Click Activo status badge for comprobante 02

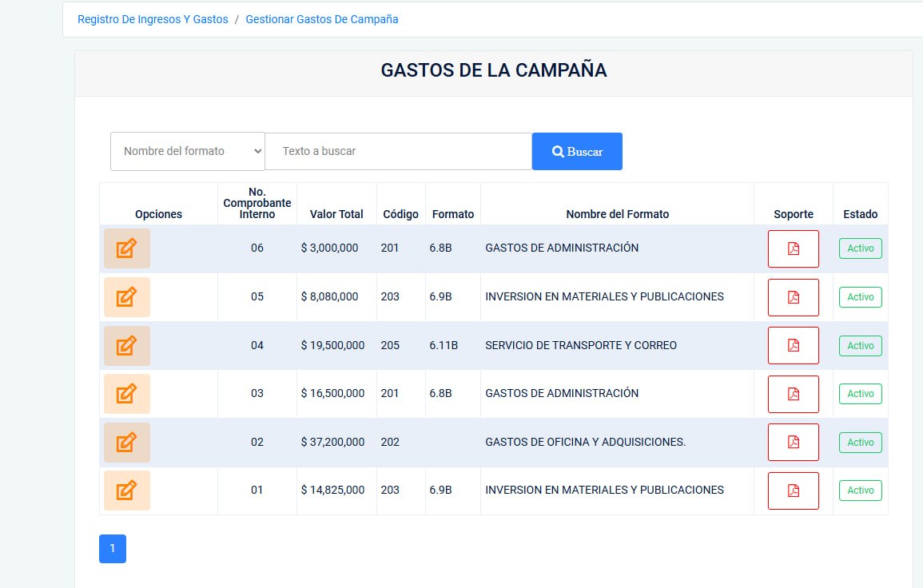click(860, 442)
